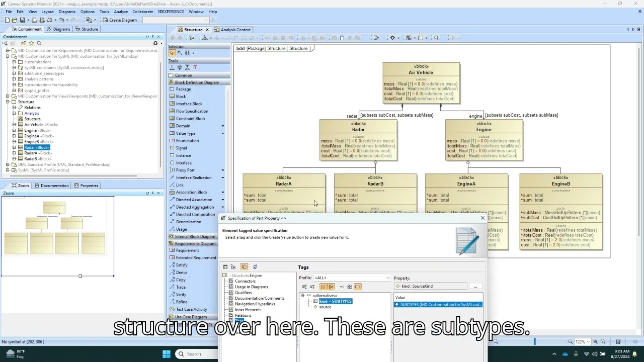Open the File menu
Screen dimensions: 644x362
pyautogui.click(x=9, y=12)
